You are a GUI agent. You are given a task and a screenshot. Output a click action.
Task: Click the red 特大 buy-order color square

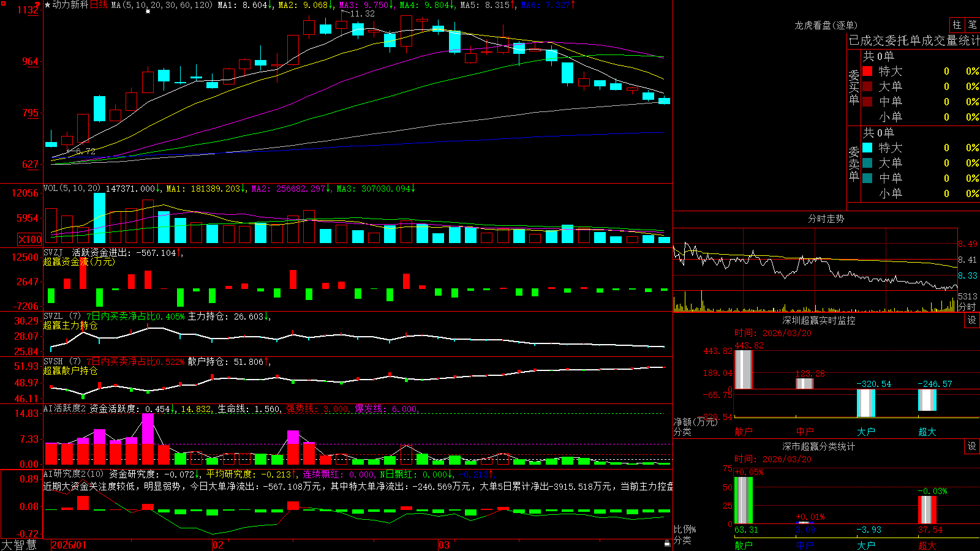pos(867,71)
